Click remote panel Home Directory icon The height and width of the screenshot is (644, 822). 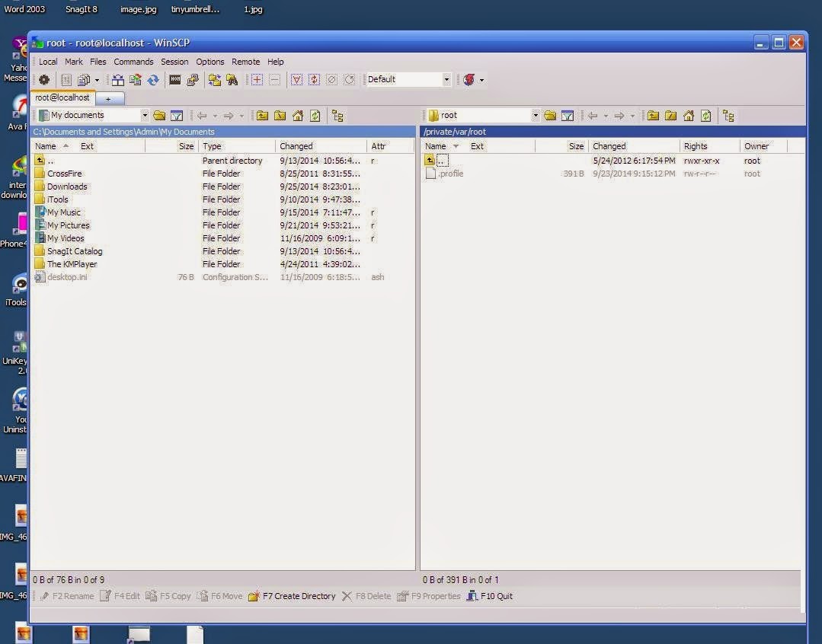[689, 116]
